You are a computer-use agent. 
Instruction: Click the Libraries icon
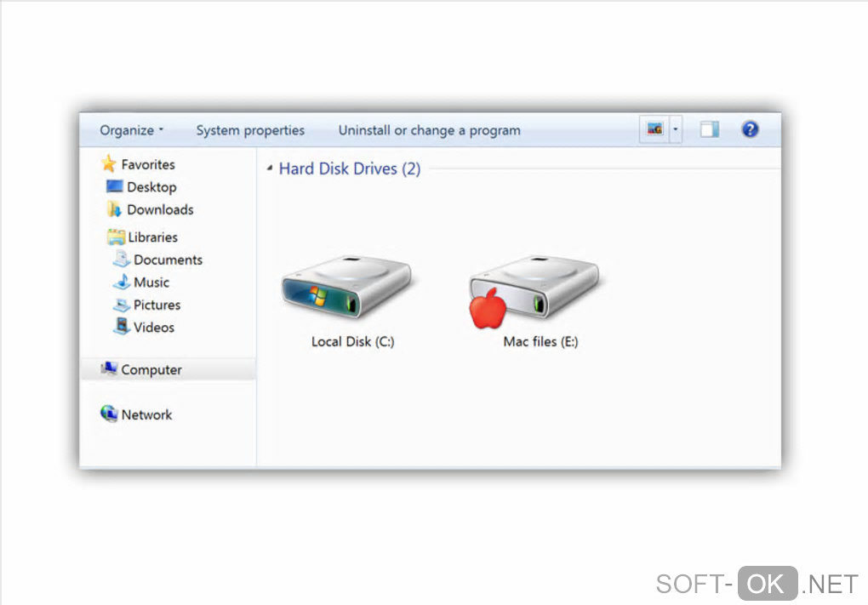click(116, 237)
